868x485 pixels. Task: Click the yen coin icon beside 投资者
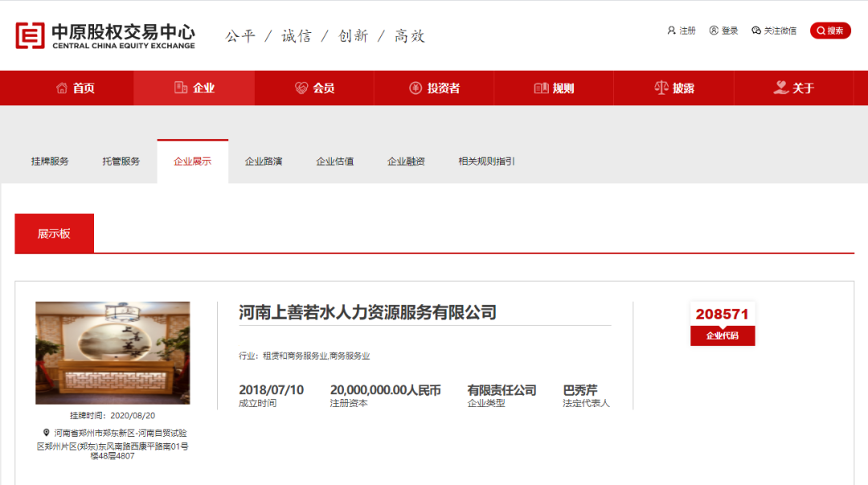416,88
